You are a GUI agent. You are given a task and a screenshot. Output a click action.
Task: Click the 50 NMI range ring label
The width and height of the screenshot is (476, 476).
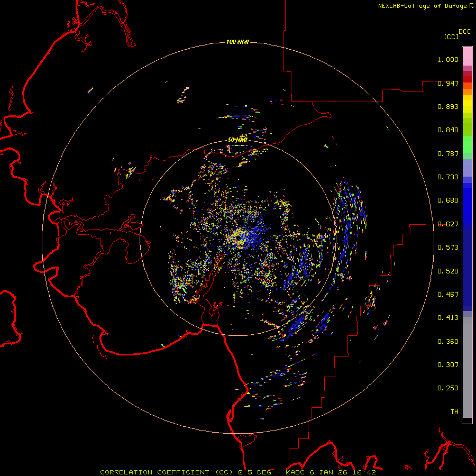click(x=237, y=140)
